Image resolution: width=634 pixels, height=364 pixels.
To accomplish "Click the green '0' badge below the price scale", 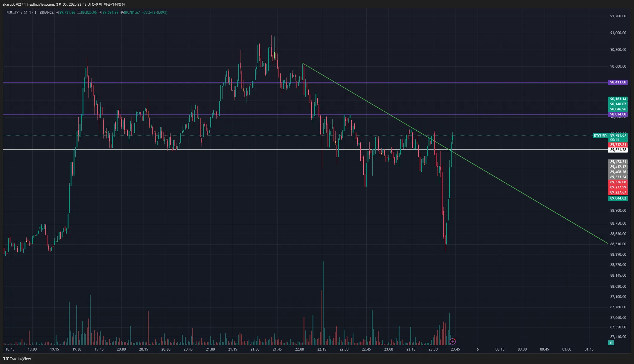I will tap(611, 343).
